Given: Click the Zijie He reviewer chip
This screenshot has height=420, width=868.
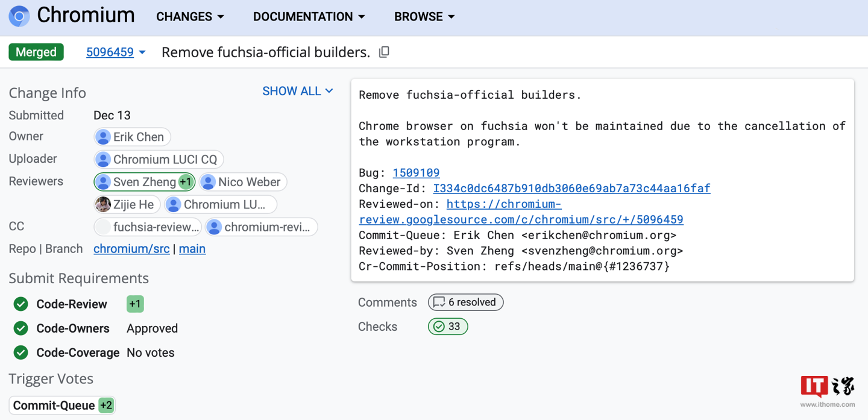Looking at the screenshot, I should pos(127,205).
